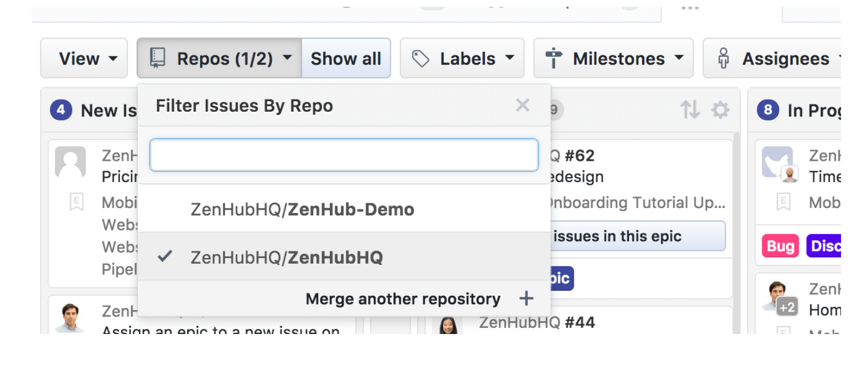
Task: Click the Labels tag icon
Action: coord(421,58)
